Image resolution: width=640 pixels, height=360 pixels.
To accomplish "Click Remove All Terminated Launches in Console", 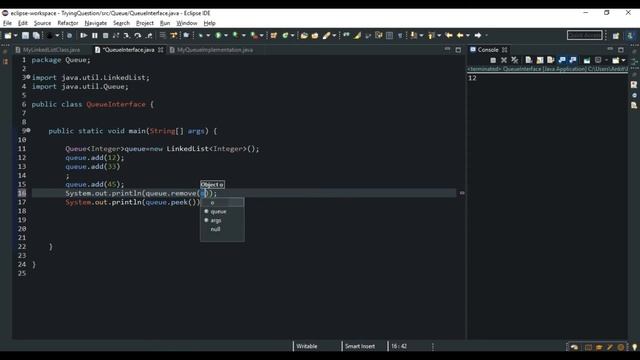I will [515, 60].
